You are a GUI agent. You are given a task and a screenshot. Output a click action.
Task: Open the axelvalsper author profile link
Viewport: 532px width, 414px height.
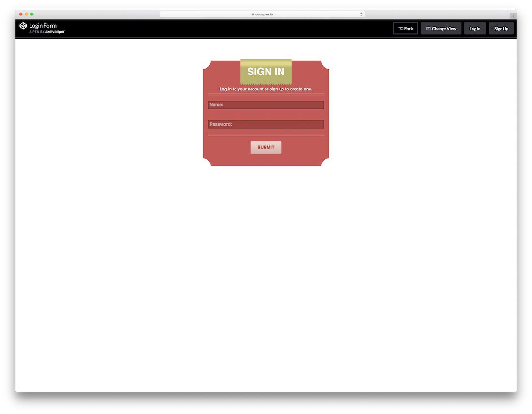[55, 32]
